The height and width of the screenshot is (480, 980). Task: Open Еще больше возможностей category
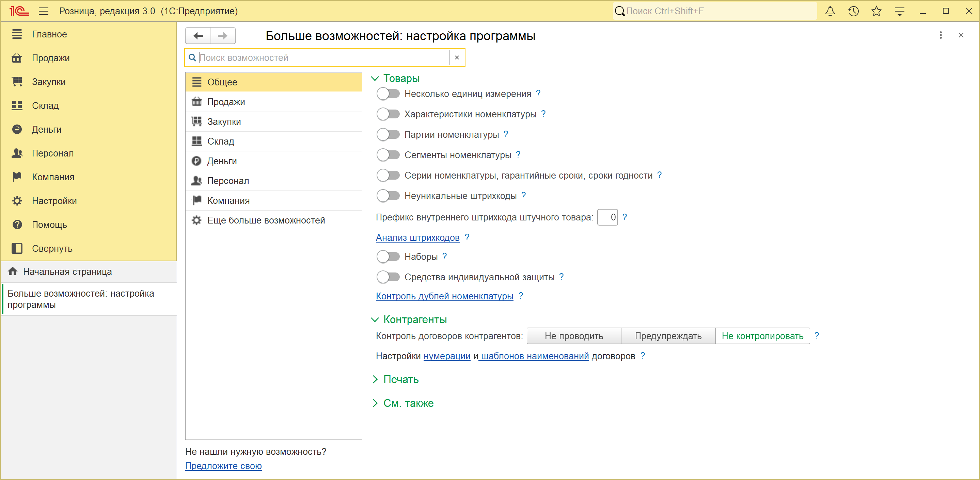(x=273, y=220)
